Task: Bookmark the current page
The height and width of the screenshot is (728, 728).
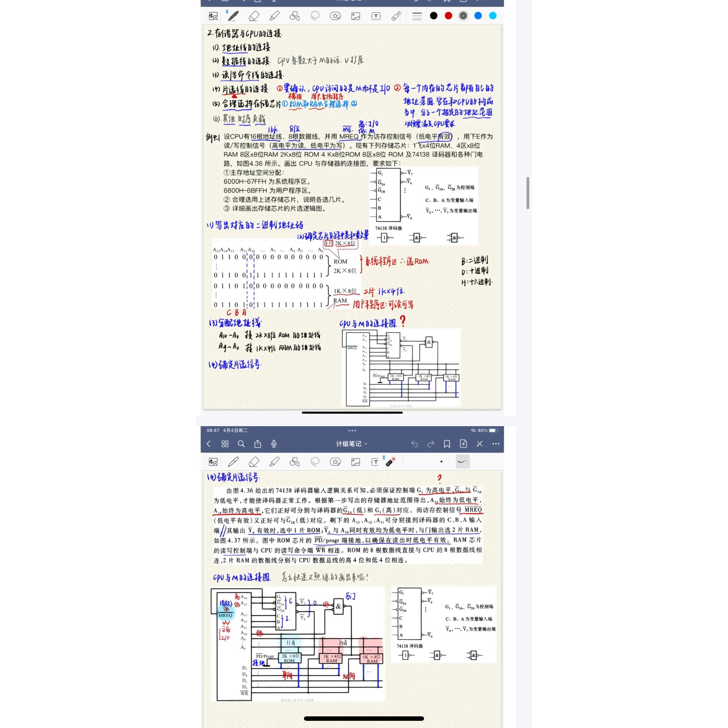Action: [447, 444]
